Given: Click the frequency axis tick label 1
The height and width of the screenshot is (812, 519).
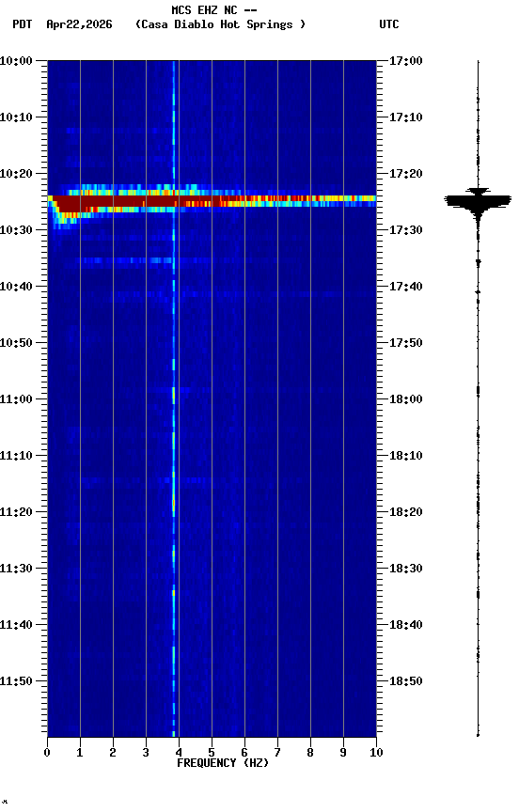Looking at the screenshot, I should 80,753.
